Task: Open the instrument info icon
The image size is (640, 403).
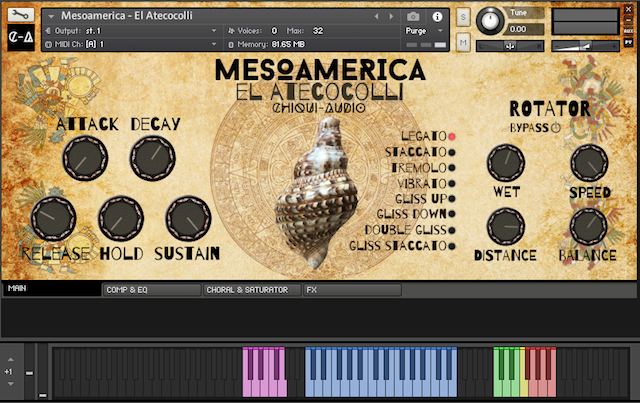Action: [437, 17]
